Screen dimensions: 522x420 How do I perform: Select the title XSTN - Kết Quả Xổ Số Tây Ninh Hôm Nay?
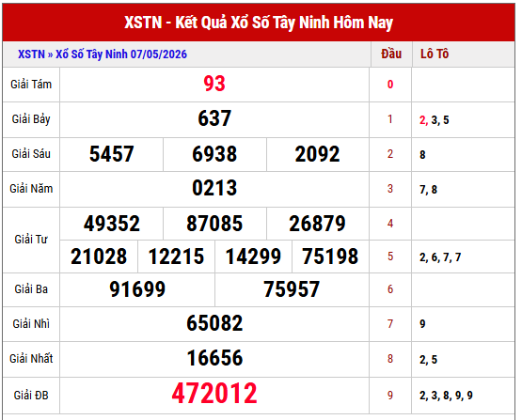click(x=259, y=23)
